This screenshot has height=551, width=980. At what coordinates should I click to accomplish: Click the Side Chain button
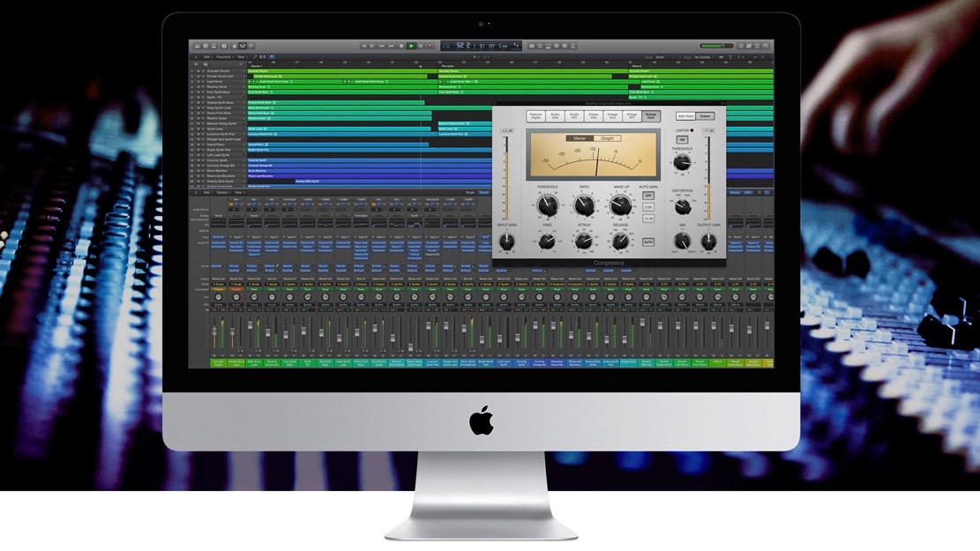[x=685, y=115]
